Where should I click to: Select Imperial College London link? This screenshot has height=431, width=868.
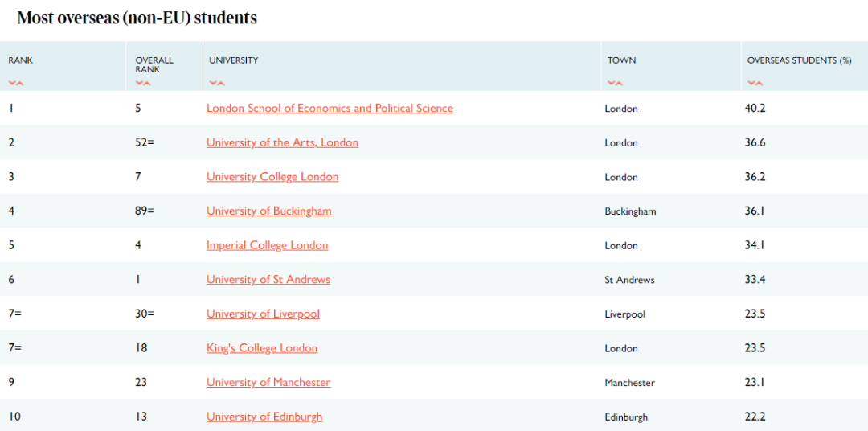(267, 245)
